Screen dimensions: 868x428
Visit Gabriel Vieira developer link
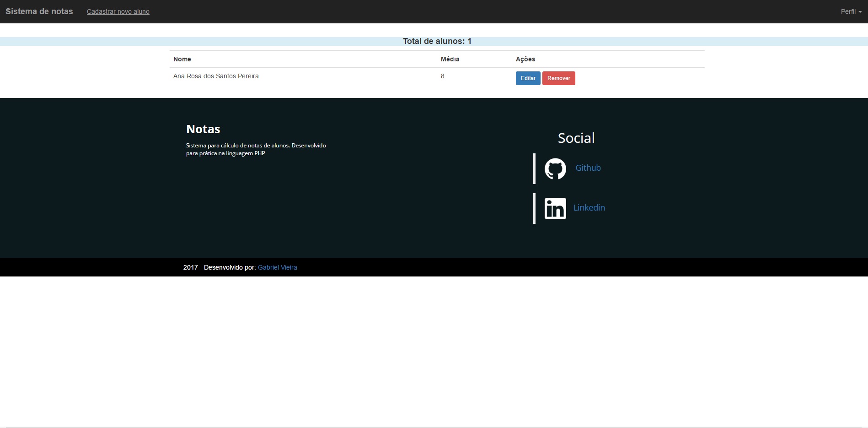(x=277, y=267)
